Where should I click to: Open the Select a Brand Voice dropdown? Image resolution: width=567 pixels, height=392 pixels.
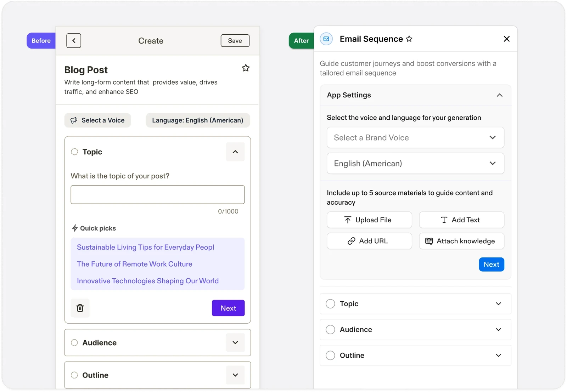pyautogui.click(x=415, y=137)
